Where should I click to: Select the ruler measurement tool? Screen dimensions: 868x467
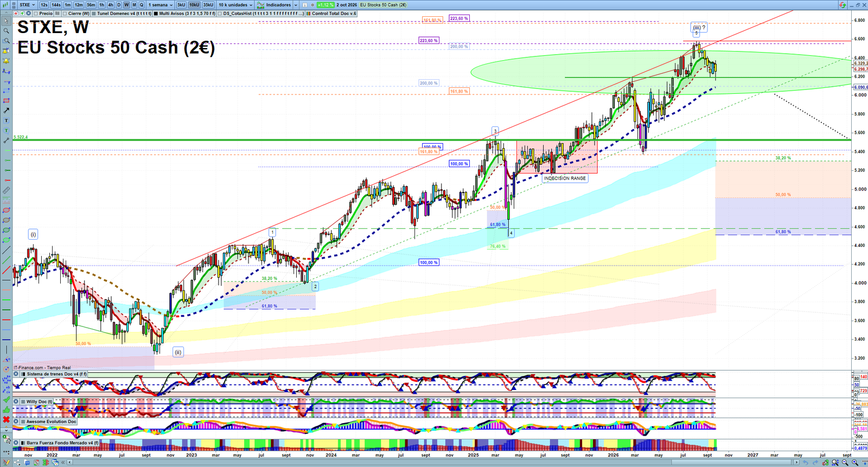coord(6,190)
